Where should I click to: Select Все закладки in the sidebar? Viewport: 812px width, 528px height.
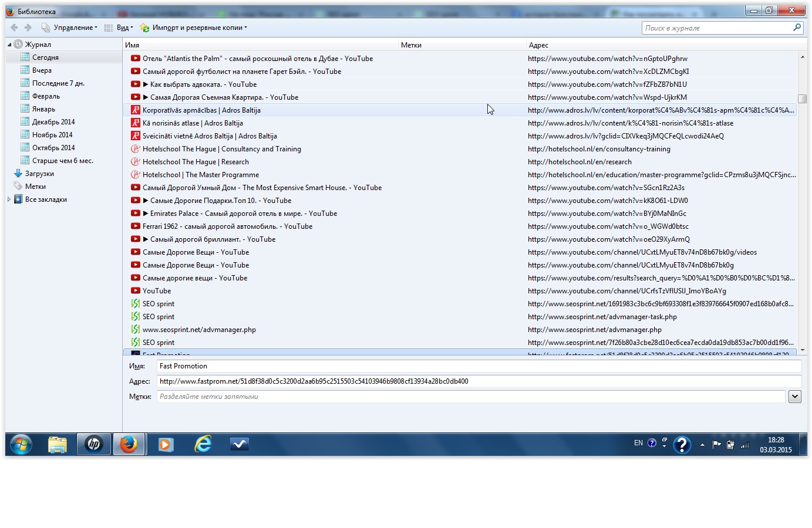tap(46, 199)
